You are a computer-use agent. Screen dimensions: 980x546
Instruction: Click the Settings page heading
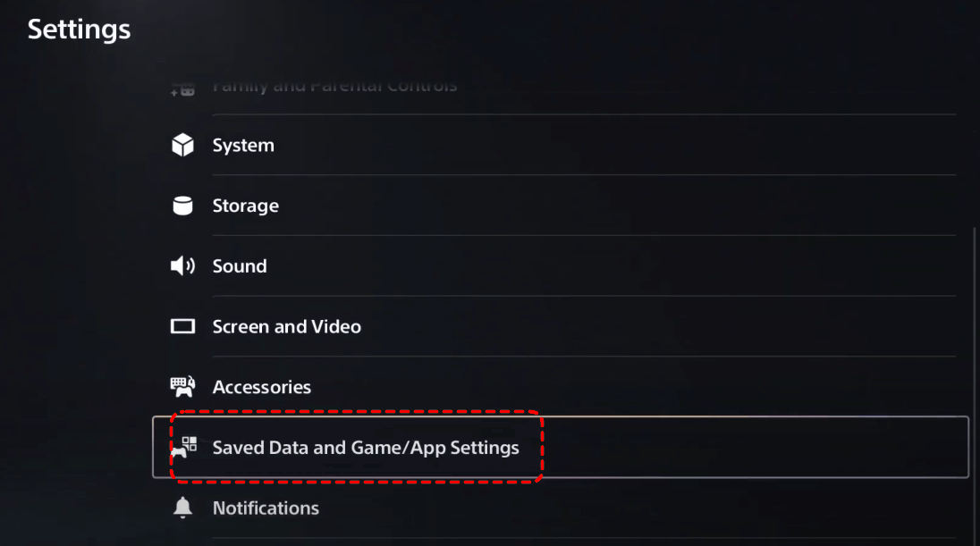tap(80, 29)
